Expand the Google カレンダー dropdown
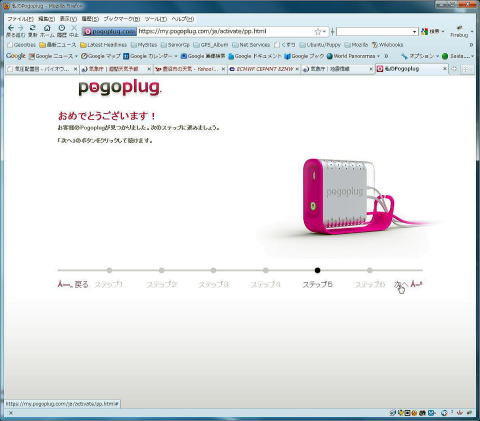480x421 pixels. click(x=176, y=56)
